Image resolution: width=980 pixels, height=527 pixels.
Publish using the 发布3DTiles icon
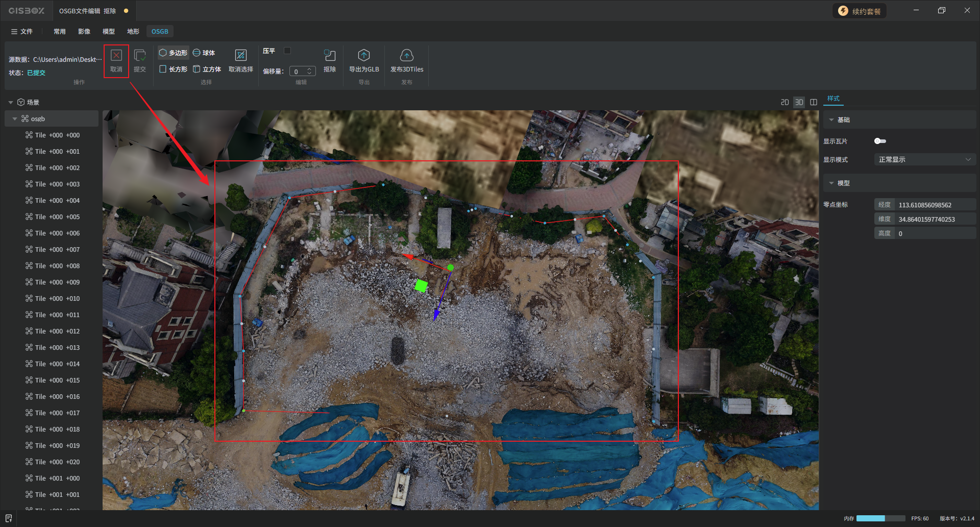pos(407,56)
